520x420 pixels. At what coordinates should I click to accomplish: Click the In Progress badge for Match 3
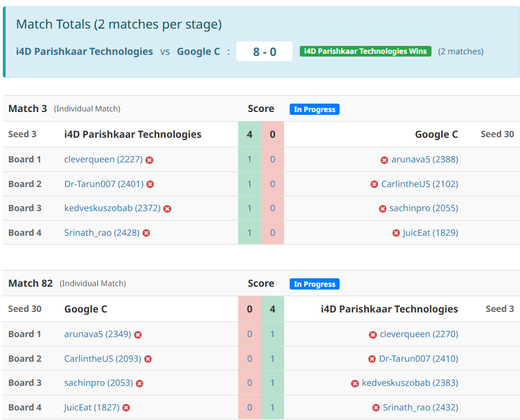coord(314,109)
